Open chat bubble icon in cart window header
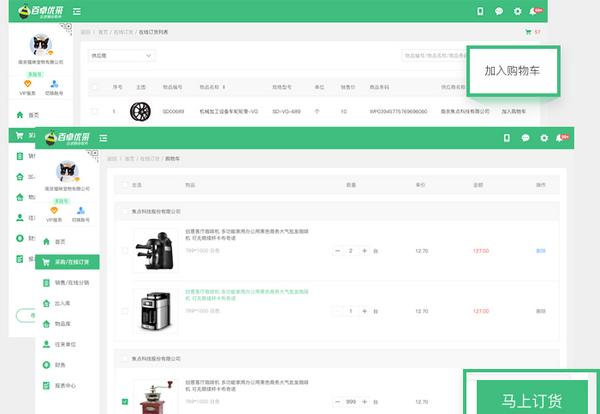 (525, 138)
